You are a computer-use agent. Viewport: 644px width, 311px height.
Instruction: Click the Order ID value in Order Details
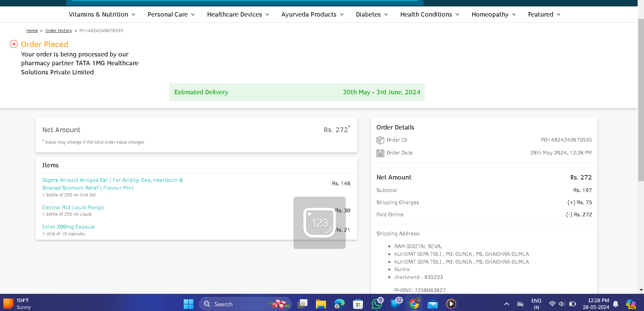(566, 140)
